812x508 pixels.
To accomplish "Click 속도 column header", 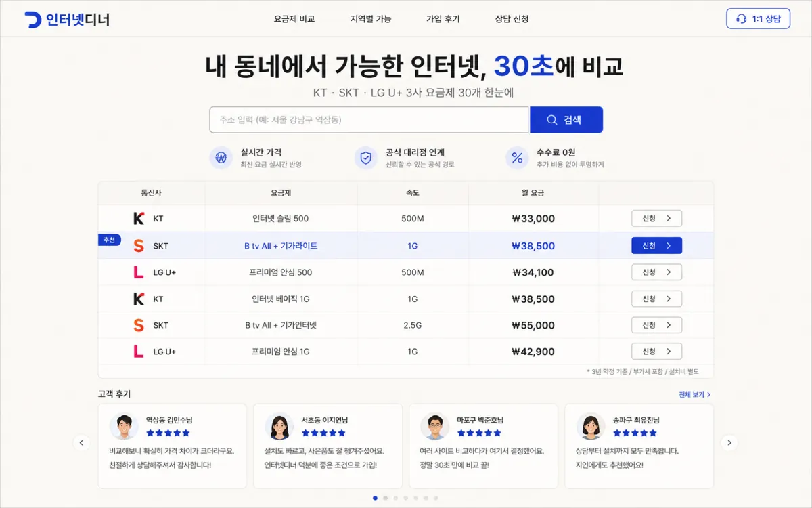I will click(412, 193).
